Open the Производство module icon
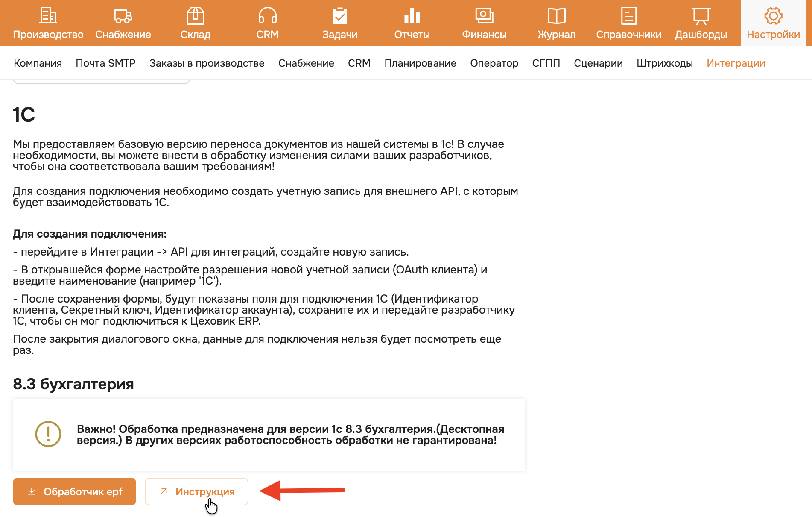812x517 pixels. pyautogui.click(x=48, y=16)
